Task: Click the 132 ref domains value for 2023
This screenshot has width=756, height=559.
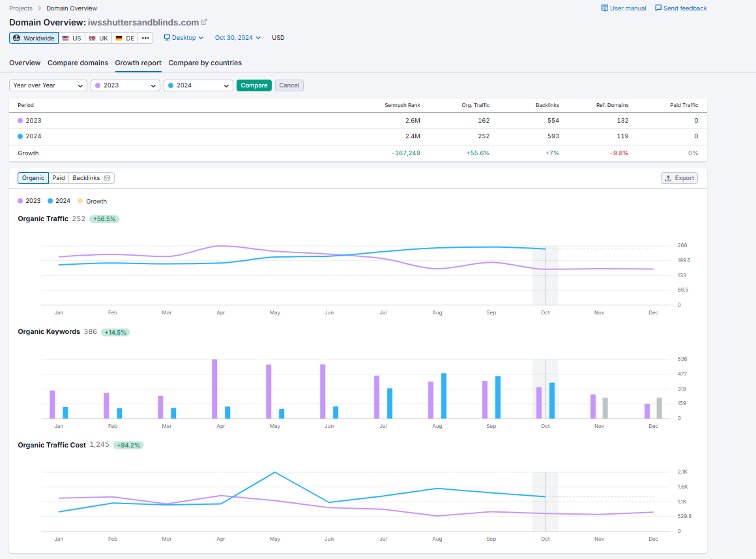Action: (622, 121)
